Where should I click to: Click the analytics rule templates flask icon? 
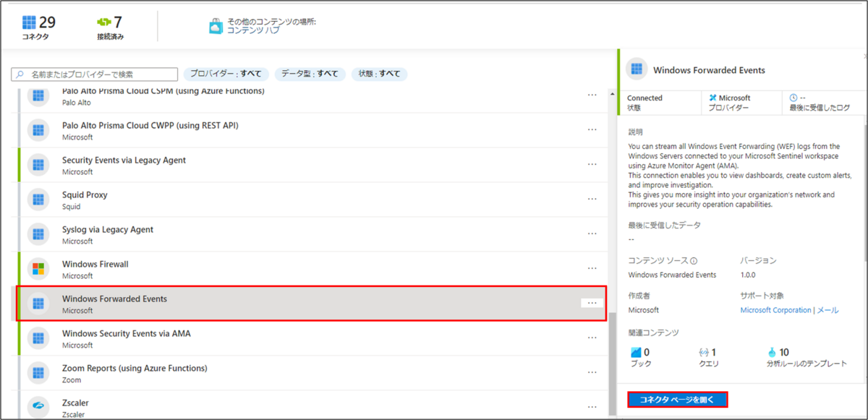pyautogui.click(x=772, y=352)
